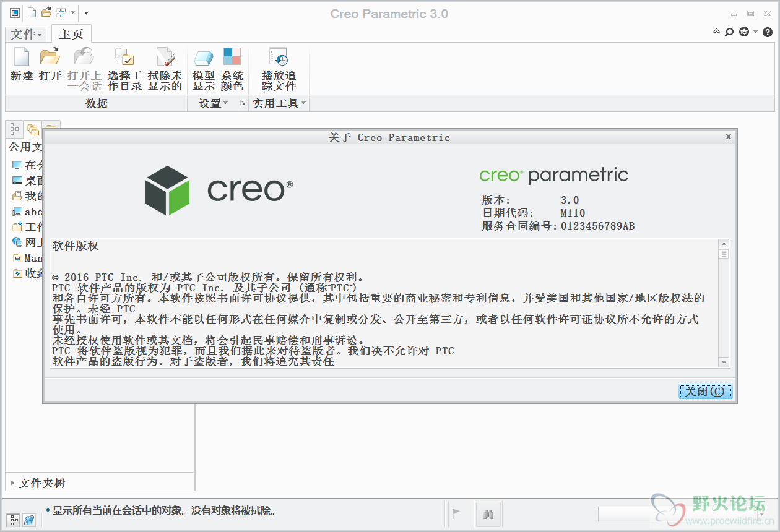Click the 打开上一会话 ribbon button

click(x=84, y=69)
